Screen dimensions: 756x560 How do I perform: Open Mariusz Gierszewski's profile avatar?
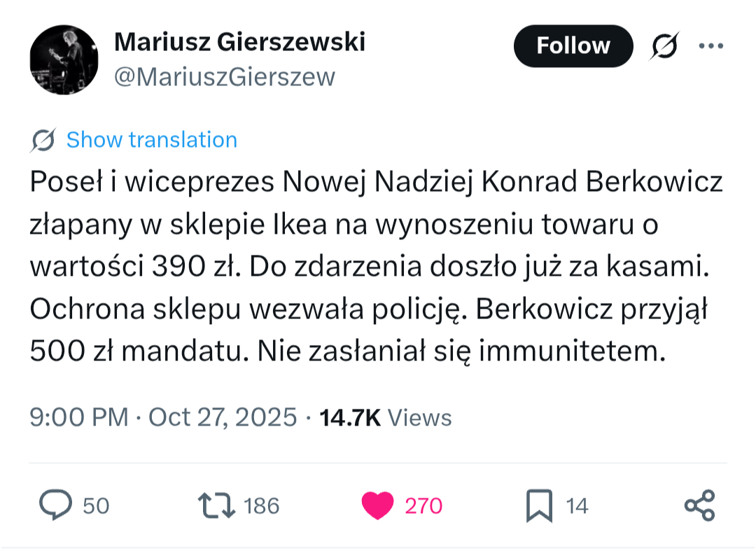click(x=64, y=59)
